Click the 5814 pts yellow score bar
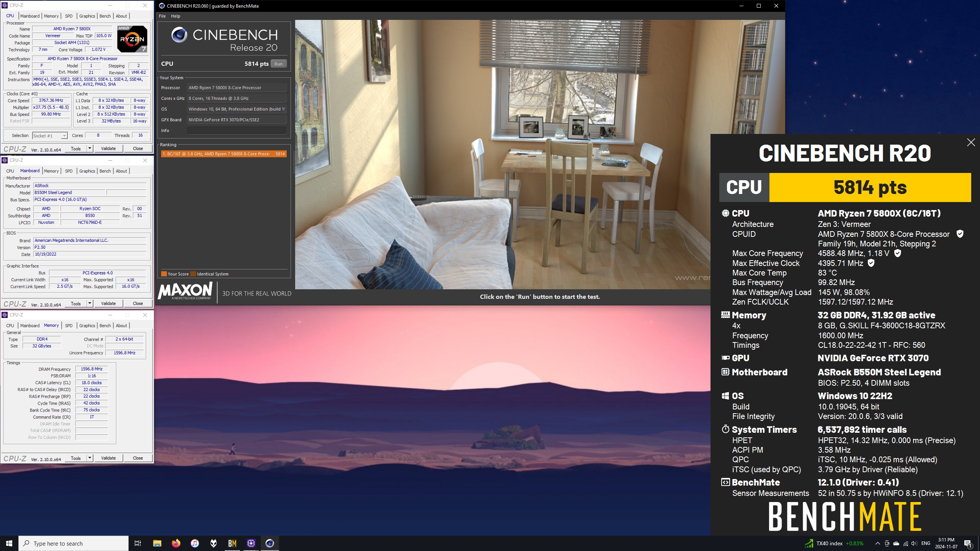The width and height of the screenshot is (980, 551). pyautogui.click(x=870, y=187)
